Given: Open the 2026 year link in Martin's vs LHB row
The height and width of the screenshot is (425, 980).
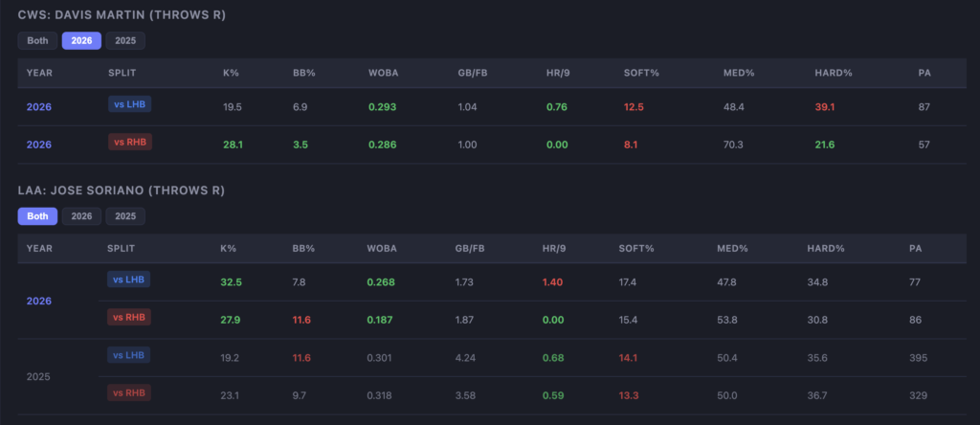Looking at the screenshot, I should pos(38,107).
